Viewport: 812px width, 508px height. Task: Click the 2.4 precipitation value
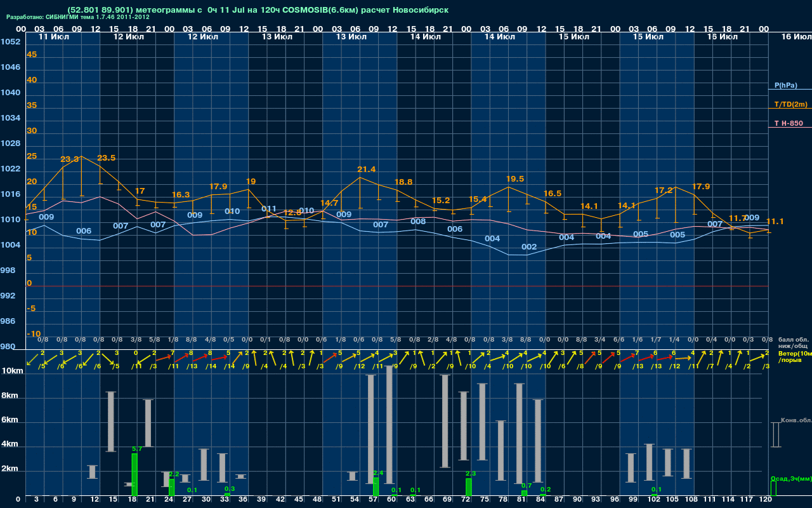(x=378, y=473)
